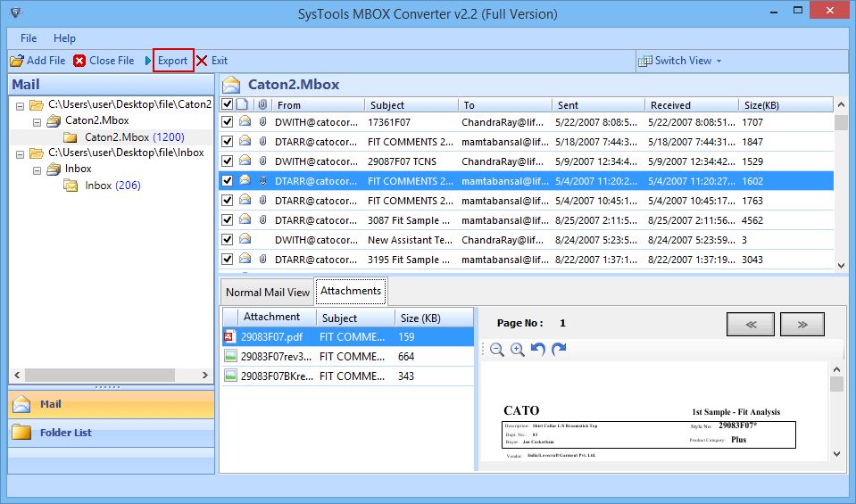Select attachment 29083F07.pdf

348,337
